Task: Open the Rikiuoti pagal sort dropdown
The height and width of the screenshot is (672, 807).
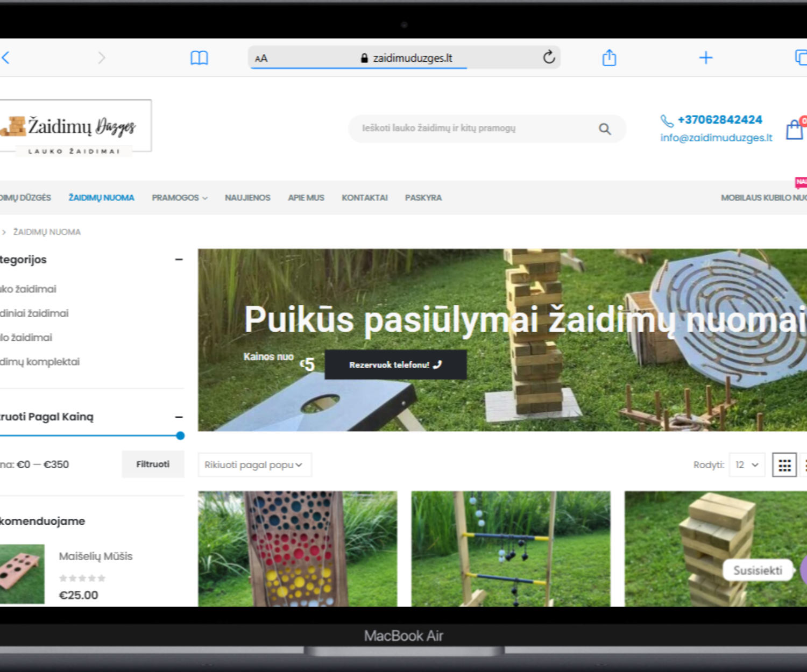Action: tap(254, 465)
